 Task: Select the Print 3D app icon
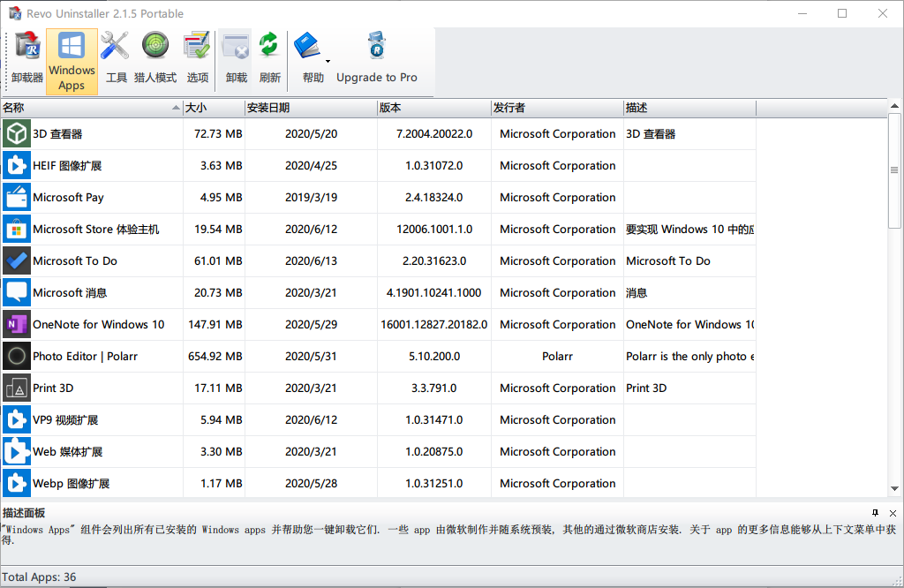point(17,388)
